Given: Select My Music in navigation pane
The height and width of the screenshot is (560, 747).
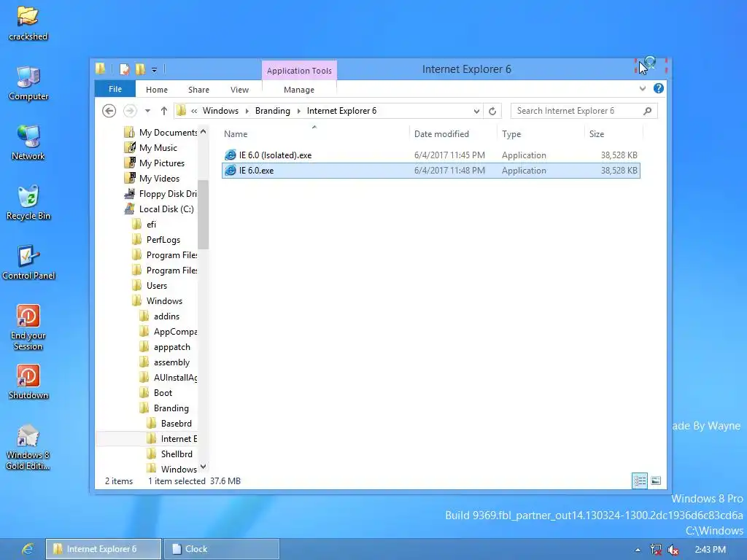Looking at the screenshot, I should point(150,148).
